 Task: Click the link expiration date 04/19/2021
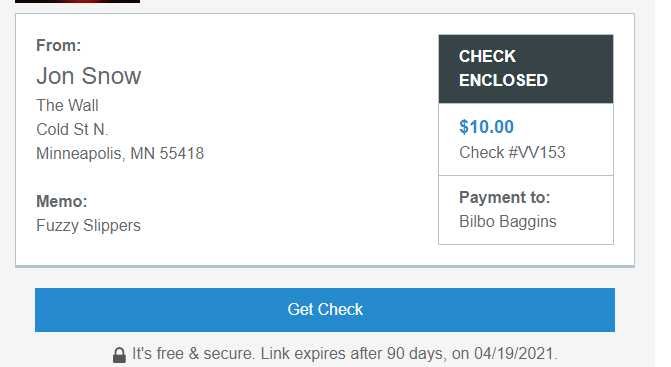[x=514, y=354]
